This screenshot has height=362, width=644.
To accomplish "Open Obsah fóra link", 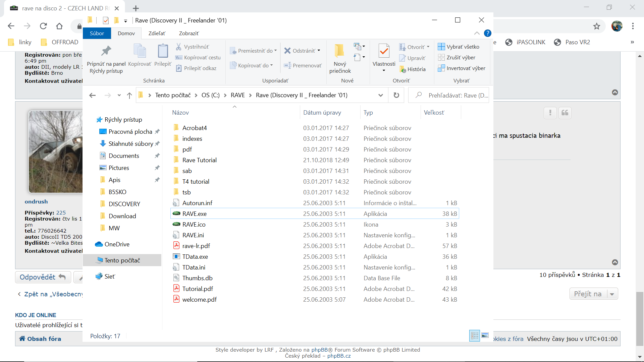I will [40, 339].
